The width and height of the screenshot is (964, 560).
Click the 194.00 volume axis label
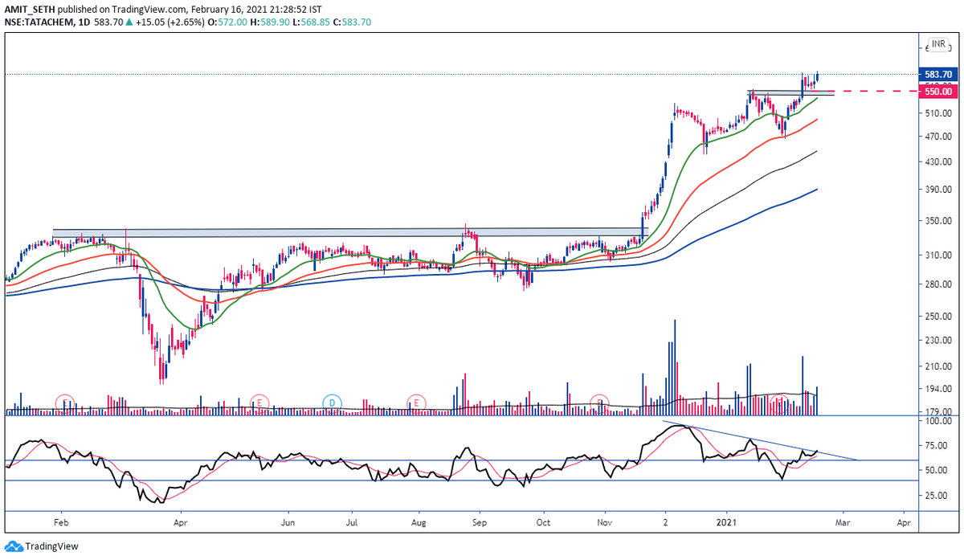937,389
